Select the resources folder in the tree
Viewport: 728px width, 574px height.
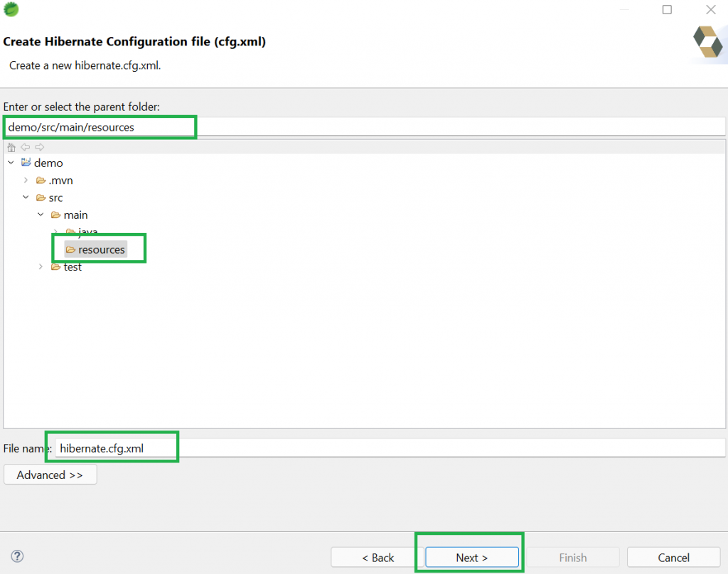(101, 249)
